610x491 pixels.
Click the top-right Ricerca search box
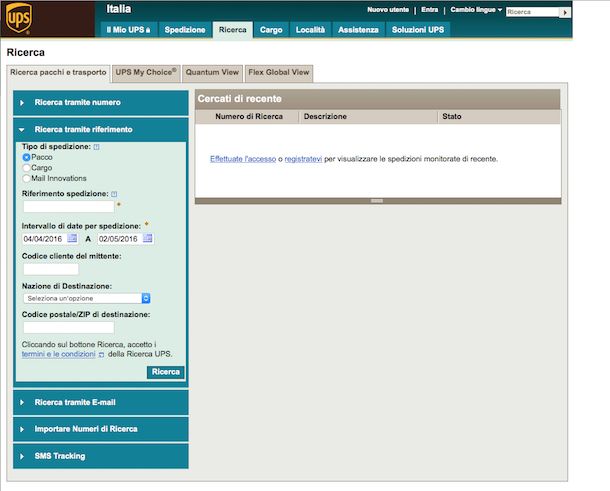[x=532, y=12]
